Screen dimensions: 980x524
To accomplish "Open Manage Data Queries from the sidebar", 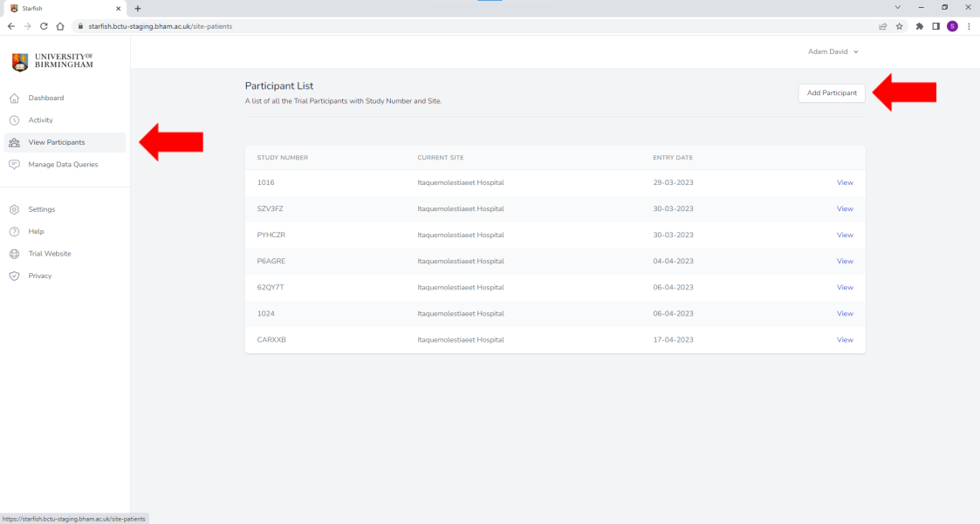I will coord(63,165).
